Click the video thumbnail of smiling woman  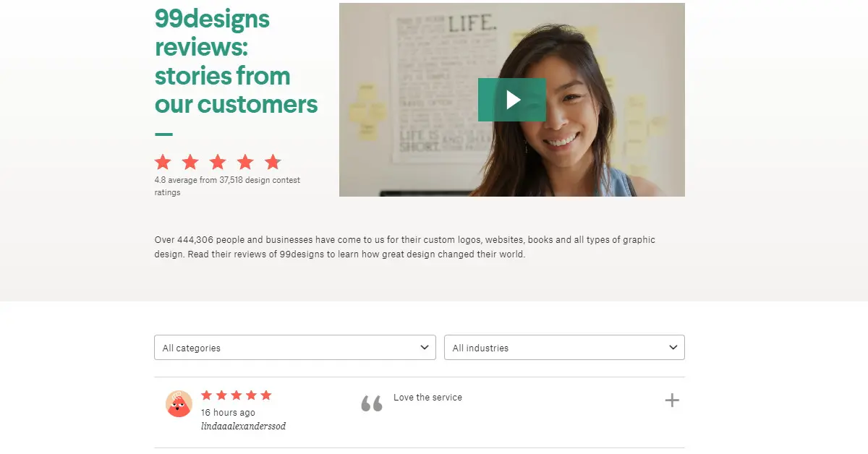click(512, 100)
